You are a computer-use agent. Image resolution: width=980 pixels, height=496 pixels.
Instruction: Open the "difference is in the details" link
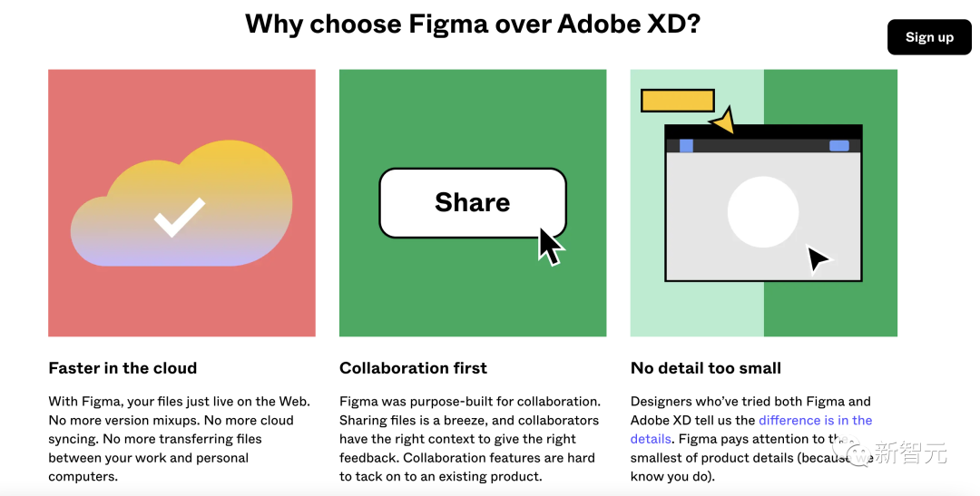pyautogui.click(x=814, y=421)
